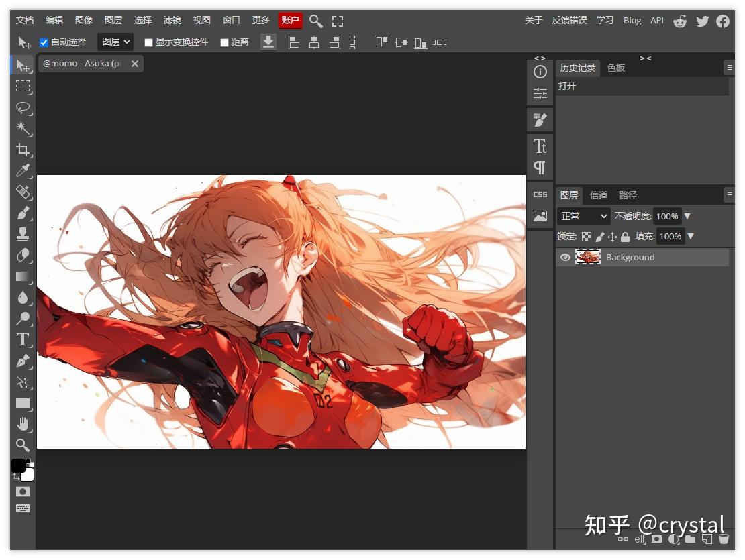Select the Brush tool
This screenshot has width=745, height=560.
(x=22, y=213)
